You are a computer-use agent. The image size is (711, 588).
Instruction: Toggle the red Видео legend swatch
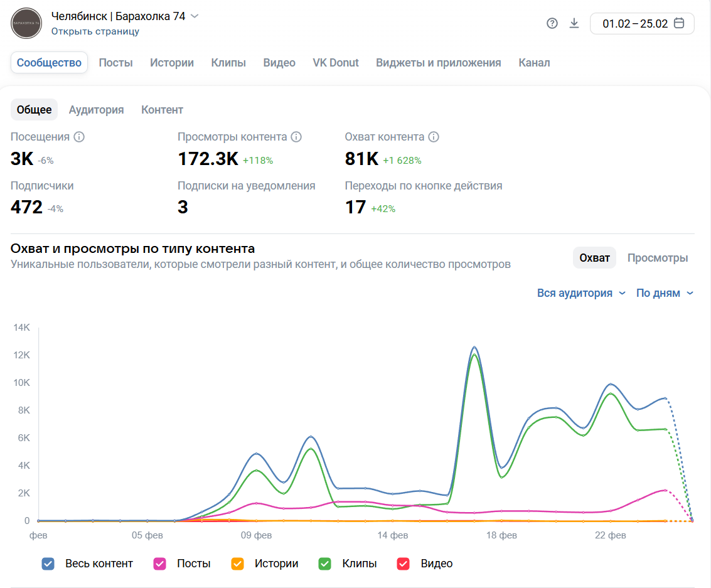pos(404,564)
